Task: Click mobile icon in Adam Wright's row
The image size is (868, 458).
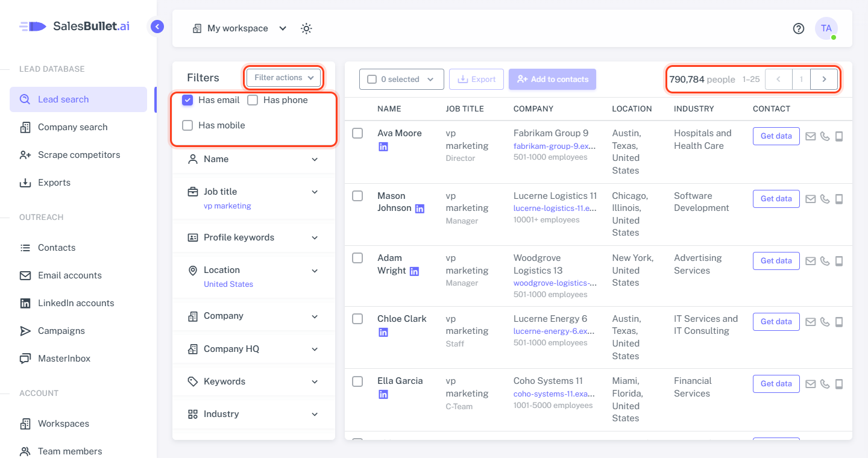Action: tap(839, 261)
